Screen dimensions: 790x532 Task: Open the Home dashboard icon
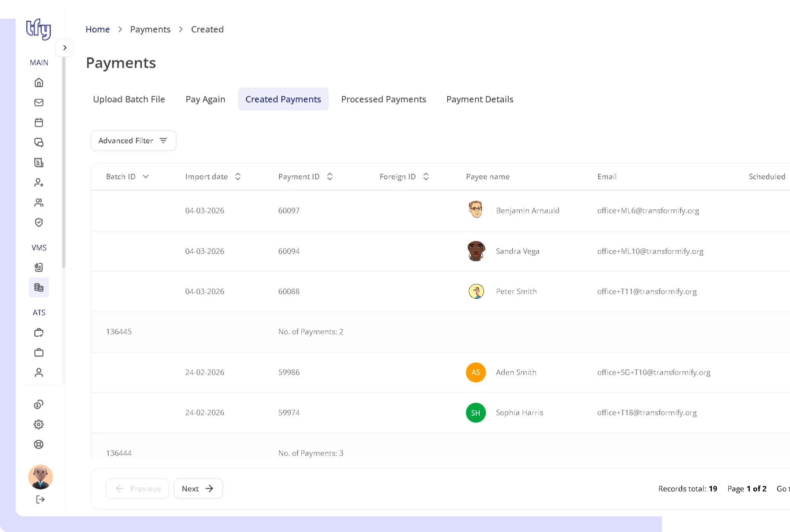[x=39, y=83]
